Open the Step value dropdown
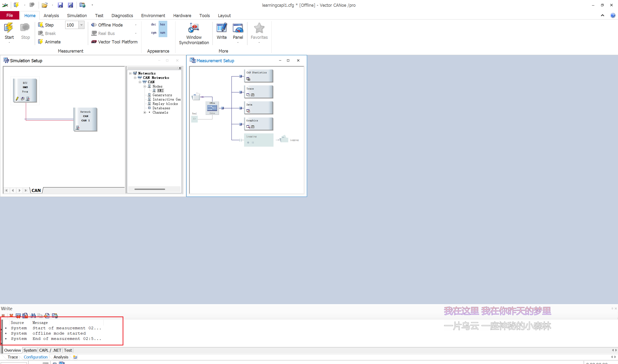The height and width of the screenshot is (364, 618). click(x=82, y=25)
